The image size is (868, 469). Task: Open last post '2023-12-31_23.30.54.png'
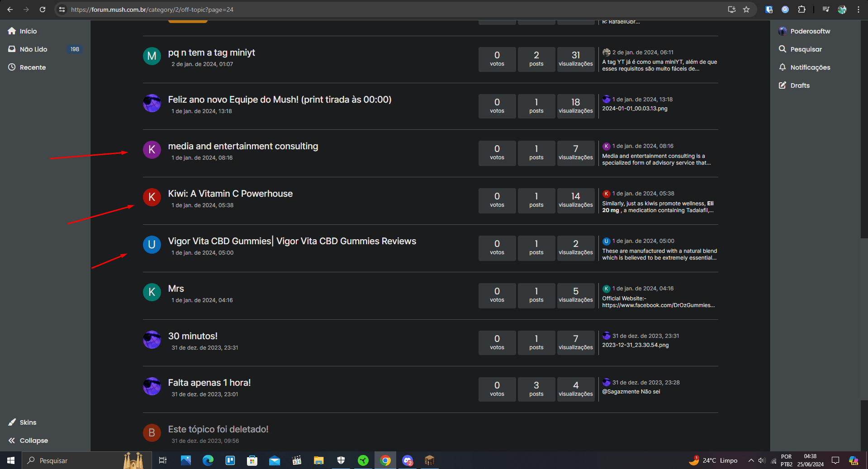tap(636, 345)
